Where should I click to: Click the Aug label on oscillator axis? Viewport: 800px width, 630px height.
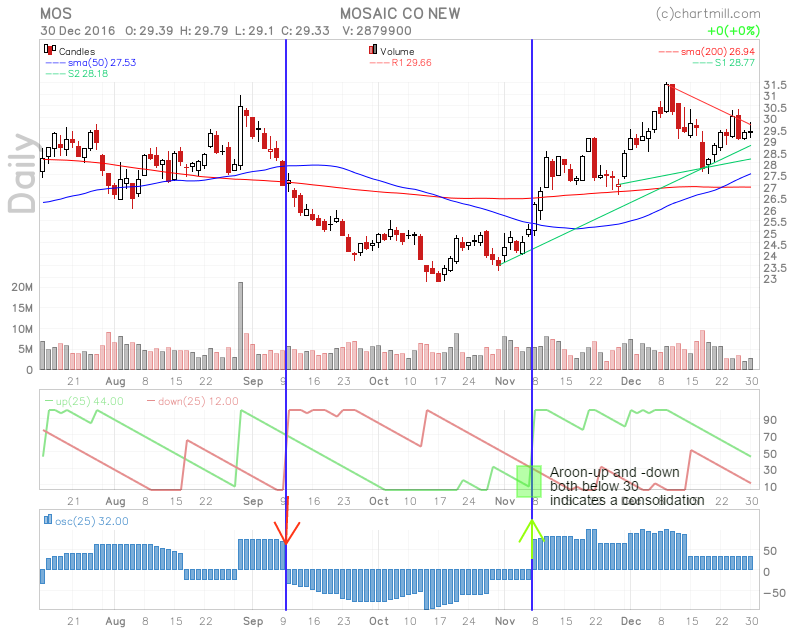[115, 621]
